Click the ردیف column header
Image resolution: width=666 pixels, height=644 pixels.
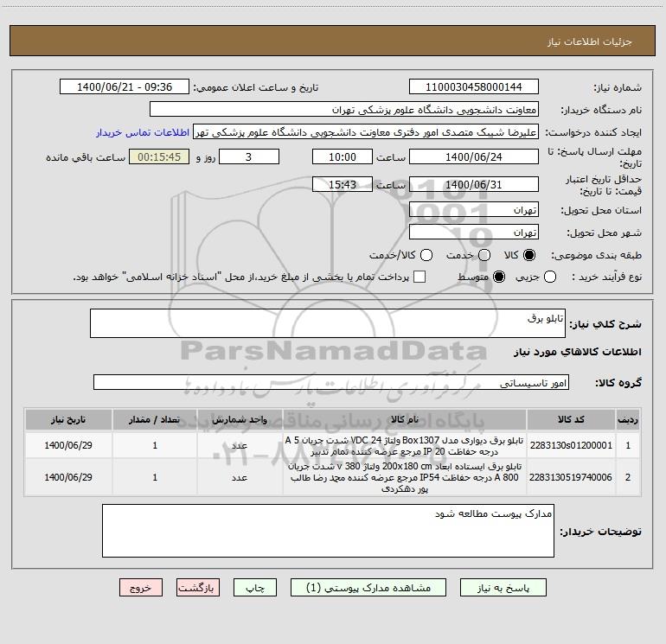(628, 419)
